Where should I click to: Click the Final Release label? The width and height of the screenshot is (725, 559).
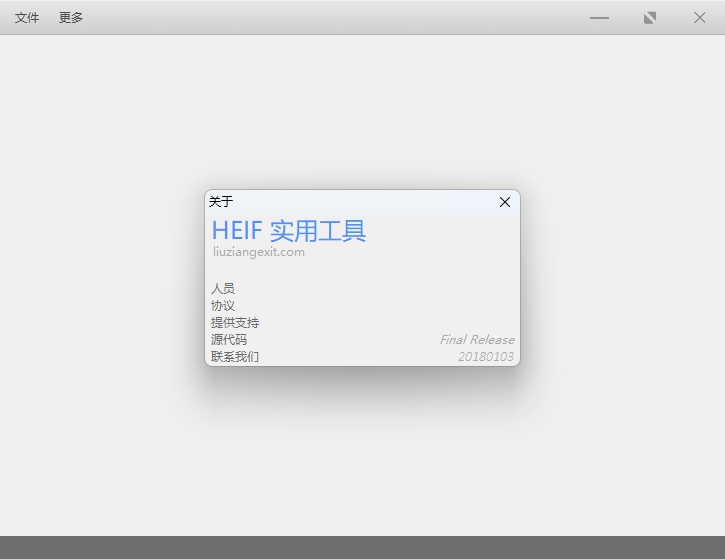click(477, 340)
